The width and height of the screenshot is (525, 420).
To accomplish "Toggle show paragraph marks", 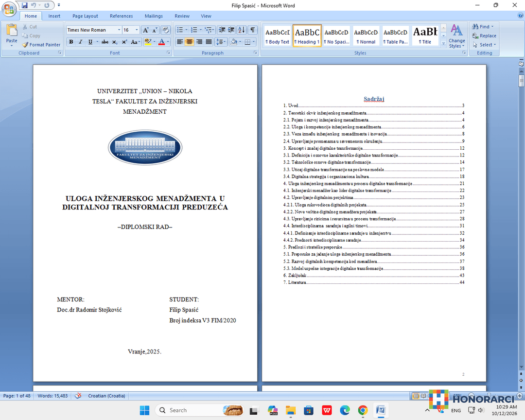I will [x=253, y=30].
